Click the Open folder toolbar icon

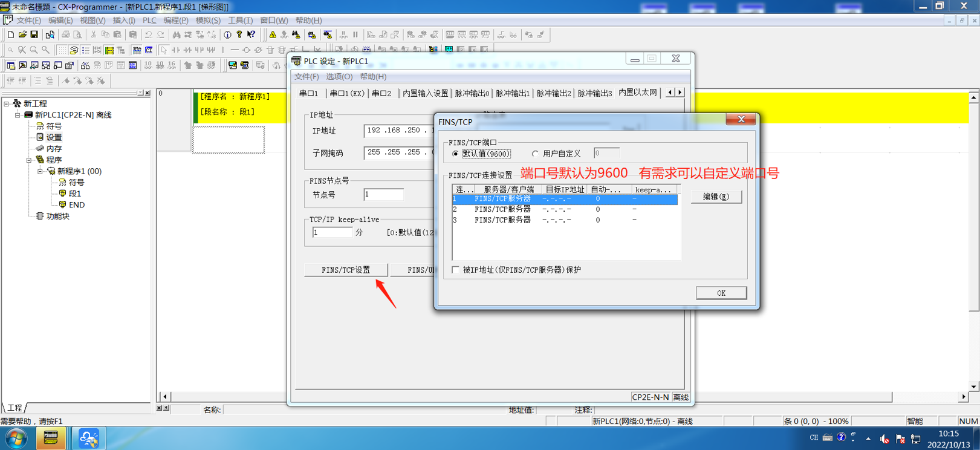22,35
